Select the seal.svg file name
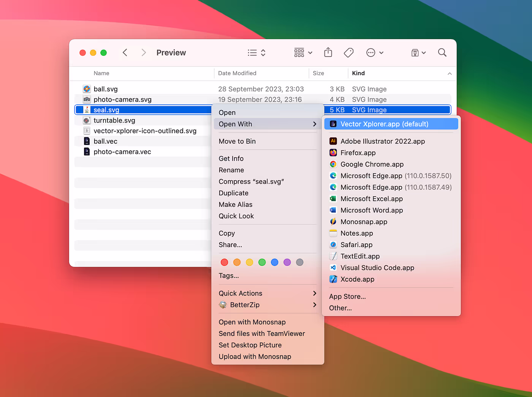Viewport: 532px width, 397px height. 106,110
